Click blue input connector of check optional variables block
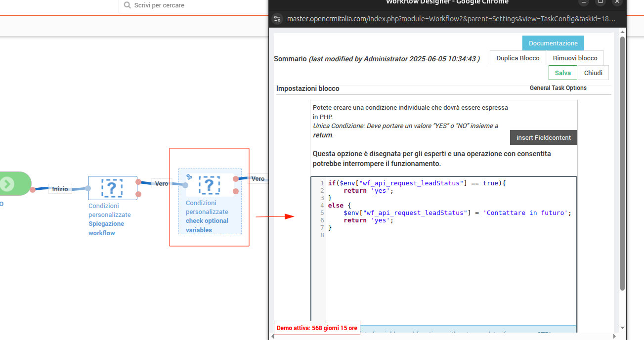Viewport: 644px width, 340px height. coord(185,185)
